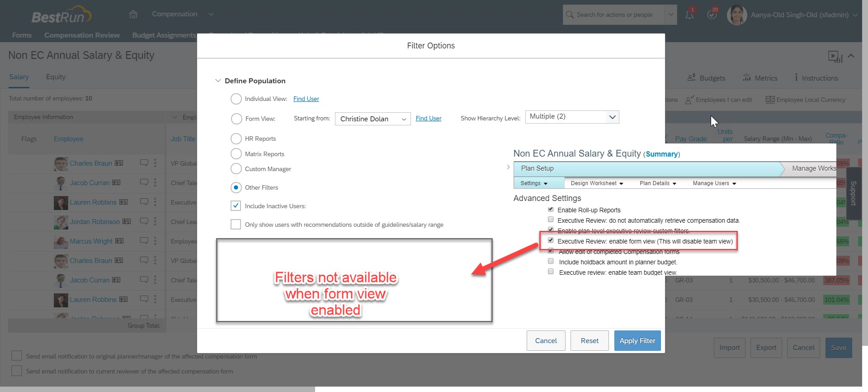This screenshot has height=392, width=868.
Task: Toggle Include holdback amount in planner budget
Action: click(551, 261)
